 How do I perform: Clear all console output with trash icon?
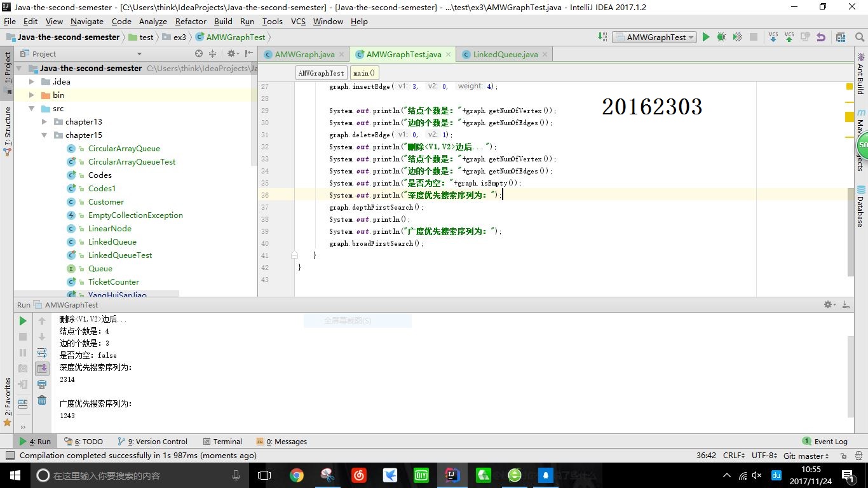[x=42, y=400]
